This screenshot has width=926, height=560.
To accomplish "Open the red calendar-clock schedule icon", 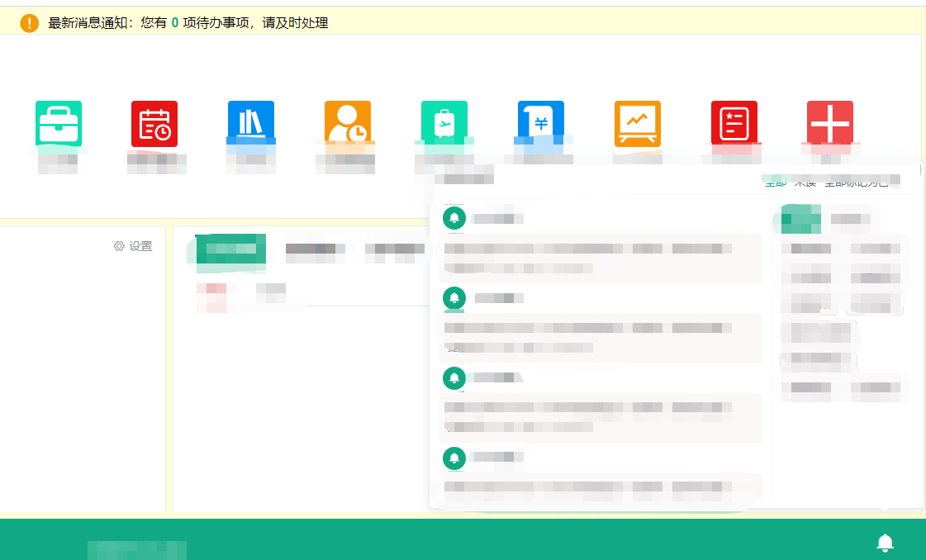I will pyautogui.click(x=154, y=123).
